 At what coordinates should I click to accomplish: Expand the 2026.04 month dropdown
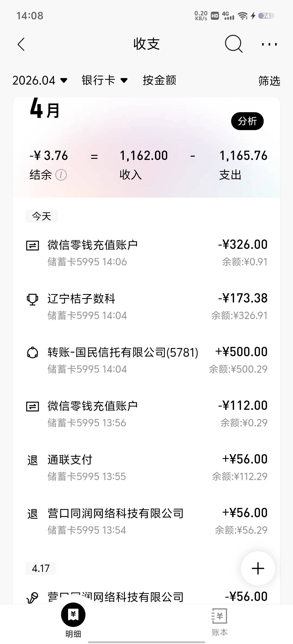coord(40,80)
